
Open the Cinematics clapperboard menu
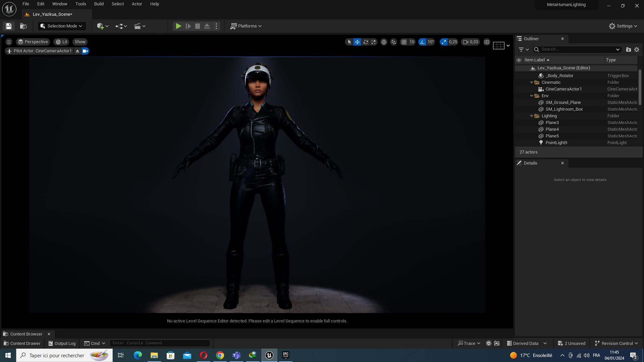tap(140, 26)
